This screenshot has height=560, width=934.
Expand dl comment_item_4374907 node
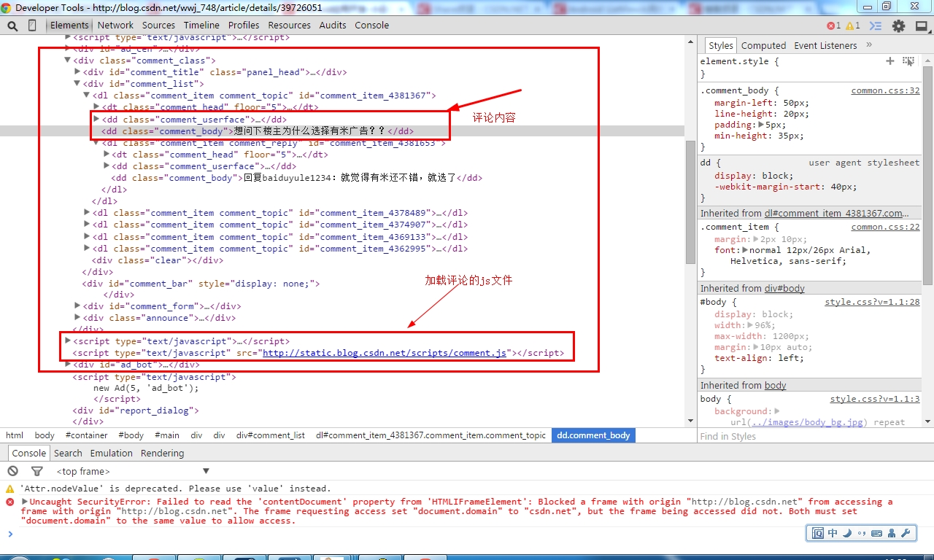point(87,225)
